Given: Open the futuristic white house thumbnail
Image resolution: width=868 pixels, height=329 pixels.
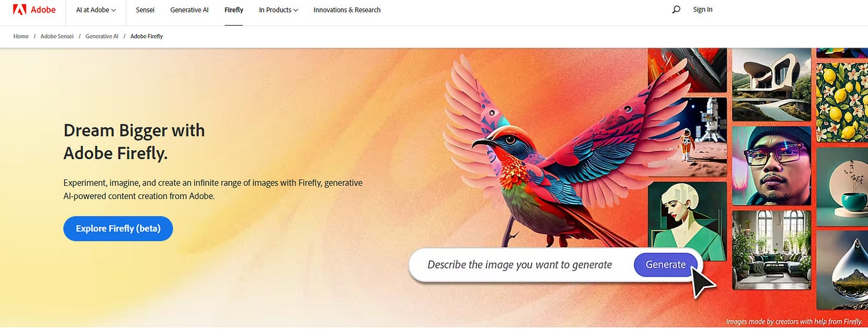Looking at the screenshot, I should 771,84.
